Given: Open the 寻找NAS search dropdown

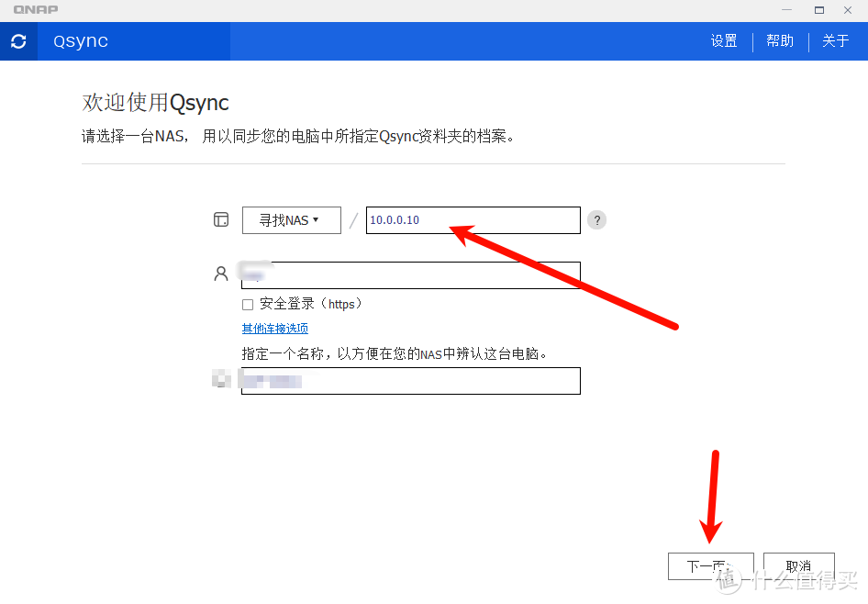Looking at the screenshot, I should [291, 219].
